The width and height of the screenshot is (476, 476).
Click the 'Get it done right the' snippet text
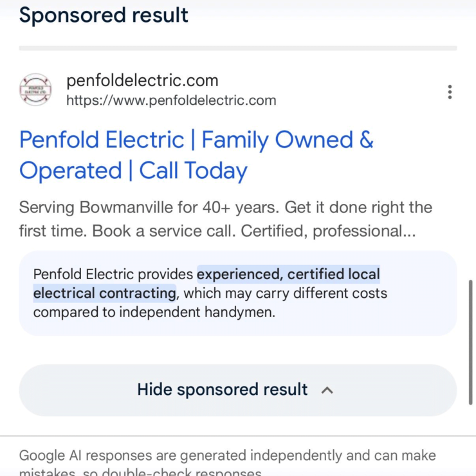click(358, 208)
